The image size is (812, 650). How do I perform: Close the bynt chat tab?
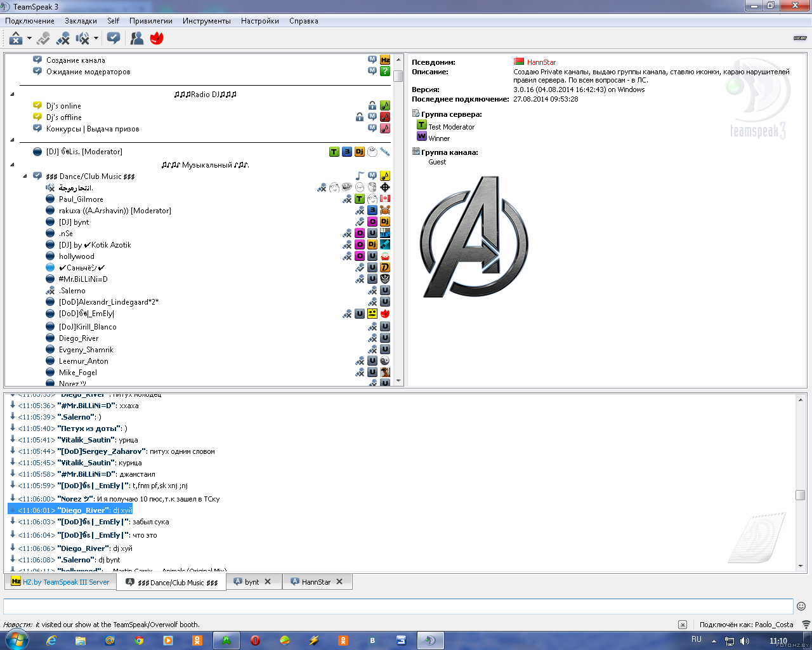point(268,581)
